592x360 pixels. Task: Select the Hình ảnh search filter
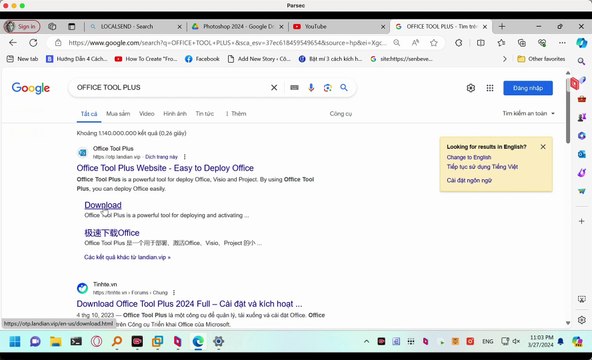pos(175,114)
